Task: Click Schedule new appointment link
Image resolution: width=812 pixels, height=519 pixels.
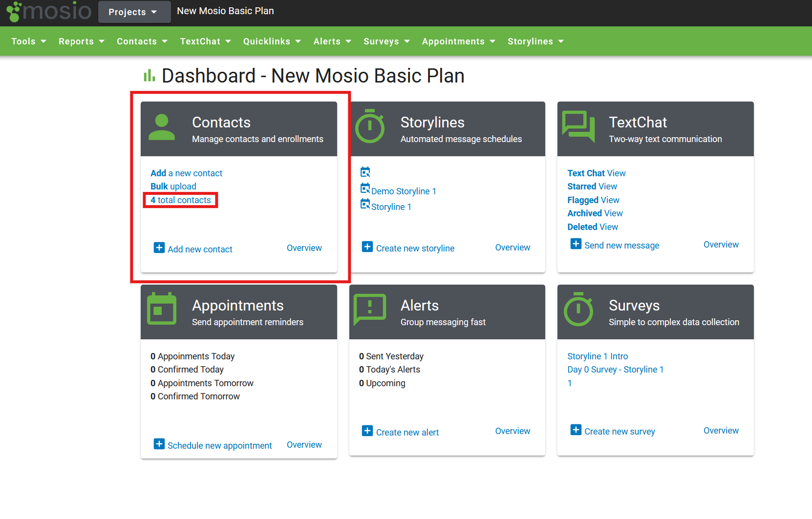Action: [x=220, y=446]
